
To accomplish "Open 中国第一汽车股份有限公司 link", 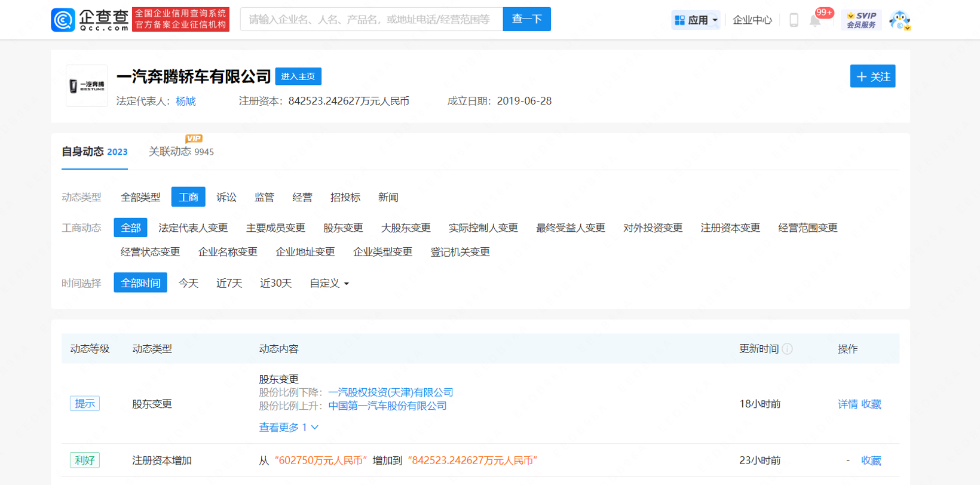I will pos(387,406).
